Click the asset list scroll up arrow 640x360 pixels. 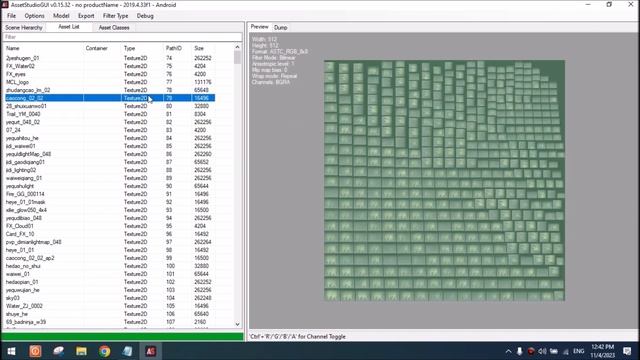238,47
